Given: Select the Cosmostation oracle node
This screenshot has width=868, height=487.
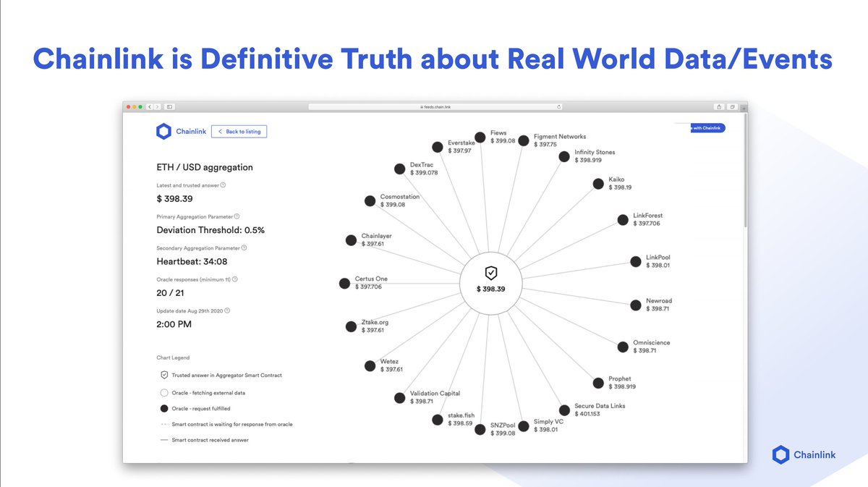Looking at the screenshot, I should 369,201.
